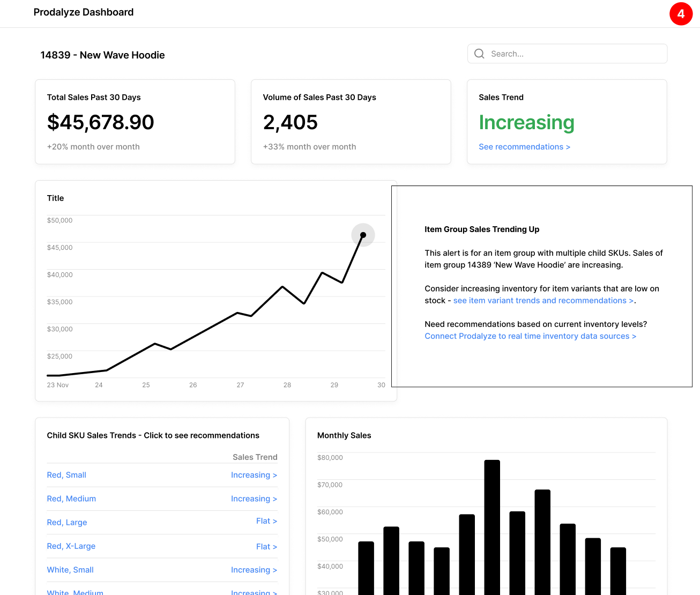This screenshot has height=595, width=700.
Task: Click the Child SKU Sales Trends heading
Action: pyautogui.click(x=153, y=435)
